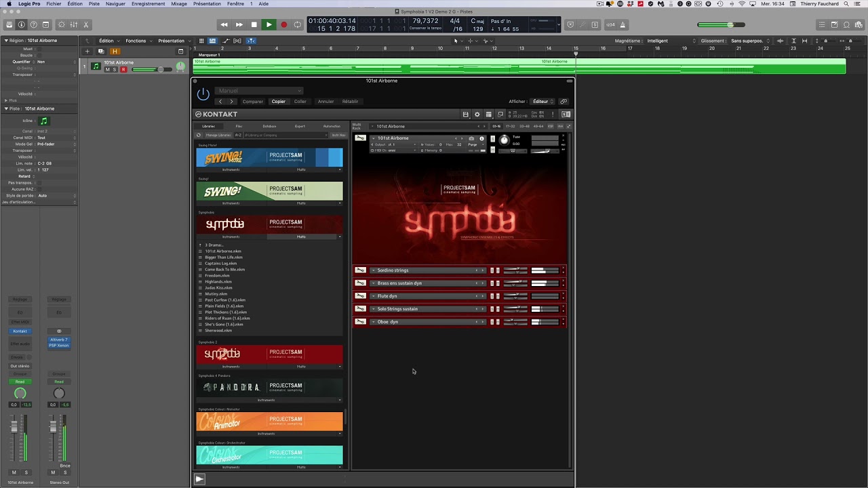Select Kontakt Database tab
The height and width of the screenshot is (488, 868).
269,126
